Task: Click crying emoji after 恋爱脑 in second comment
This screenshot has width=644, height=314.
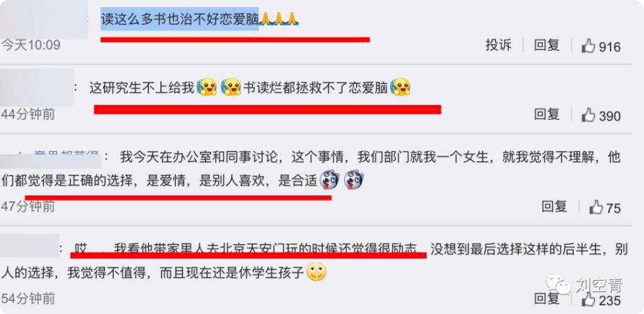Action: pos(400,87)
